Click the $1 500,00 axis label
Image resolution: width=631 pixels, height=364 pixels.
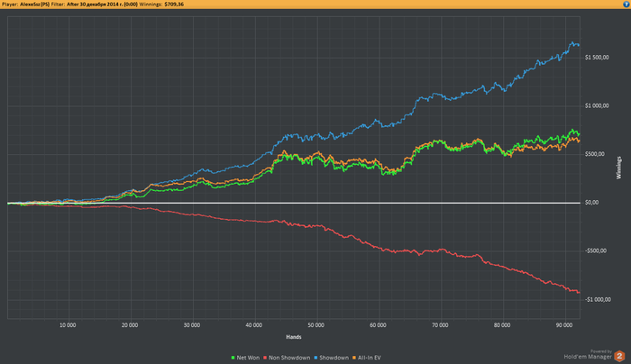tap(597, 58)
